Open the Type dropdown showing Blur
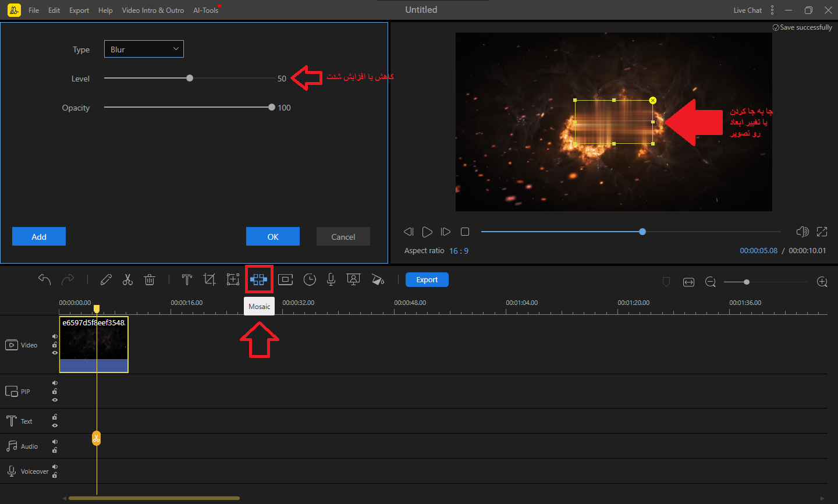The width and height of the screenshot is (838, 504). [144, 49]
